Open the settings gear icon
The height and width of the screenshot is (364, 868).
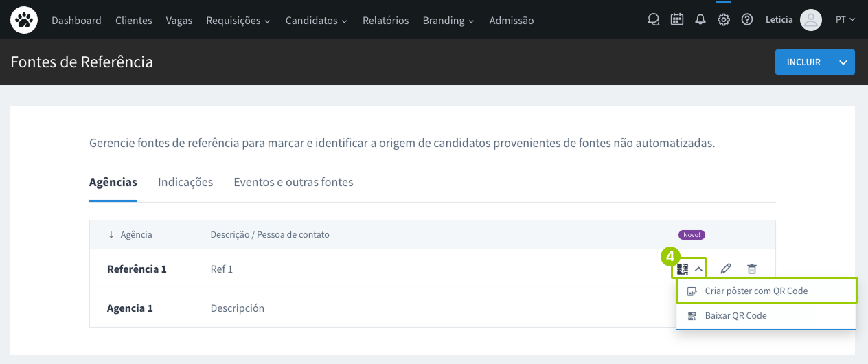click(724, 20)
